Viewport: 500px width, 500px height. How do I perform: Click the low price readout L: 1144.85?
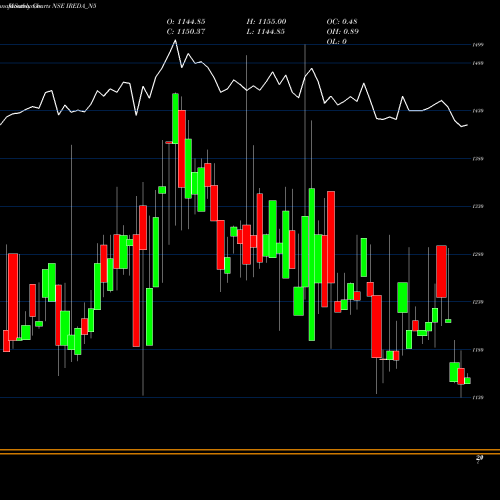coord(265,32)
